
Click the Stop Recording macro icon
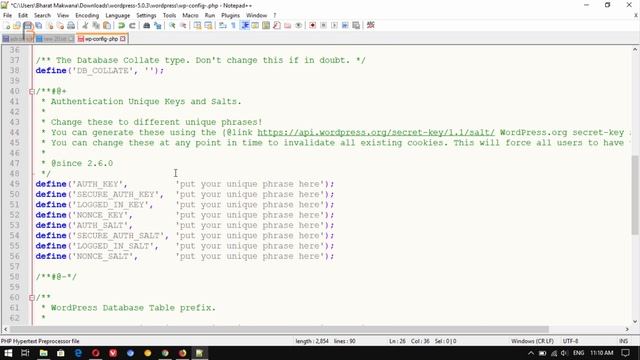(x=323, y=25)
